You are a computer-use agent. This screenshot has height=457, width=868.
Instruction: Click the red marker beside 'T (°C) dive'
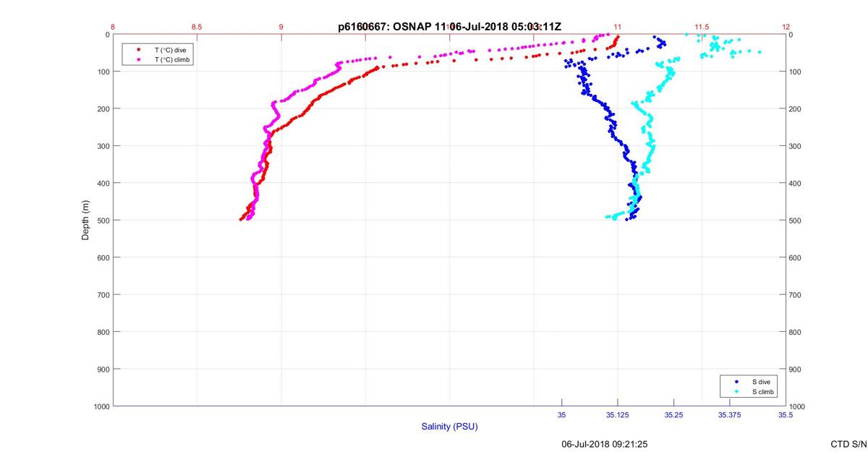click(x=138, y=50)
